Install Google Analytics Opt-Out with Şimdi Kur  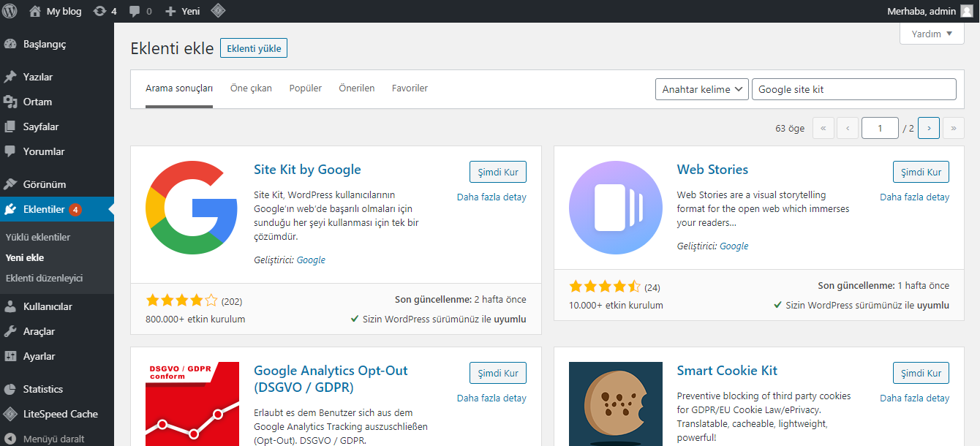coord(498,373)
